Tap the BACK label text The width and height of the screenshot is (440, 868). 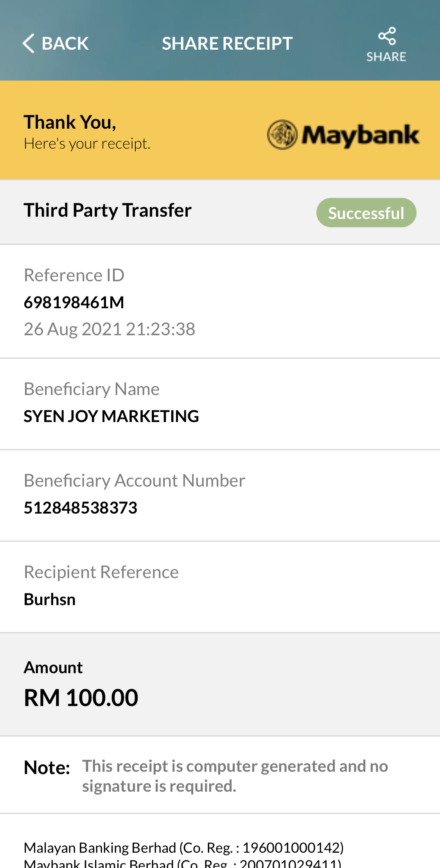[x=65, y=43]
